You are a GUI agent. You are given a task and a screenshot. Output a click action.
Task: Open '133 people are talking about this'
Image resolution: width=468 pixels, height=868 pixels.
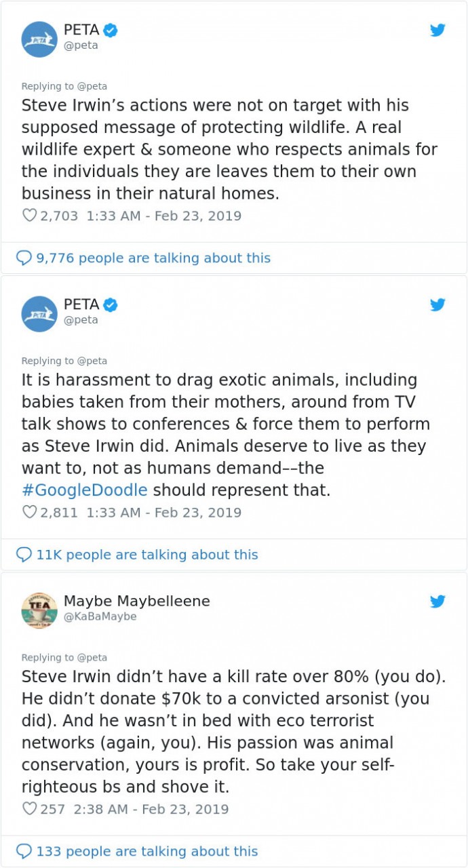click(x=147, y=851)
